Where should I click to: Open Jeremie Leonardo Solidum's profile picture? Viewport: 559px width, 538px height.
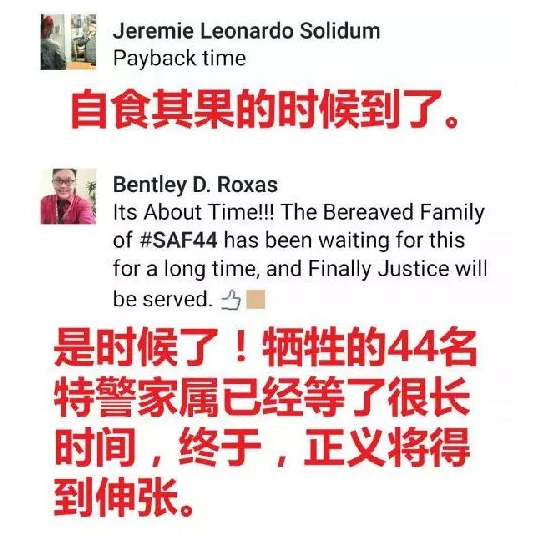click(x=68, y=42)
